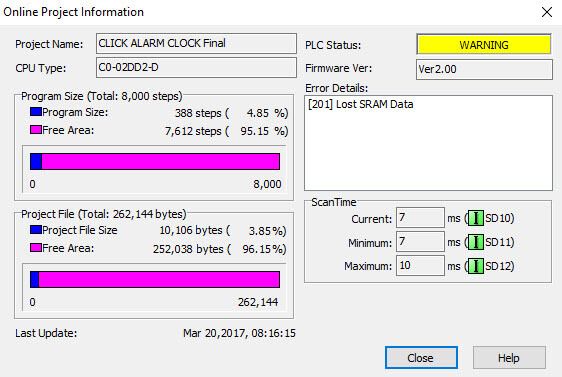Click the Firmware Ver field showing Ver2.00
562x377 pixels.
coord(484,69)
